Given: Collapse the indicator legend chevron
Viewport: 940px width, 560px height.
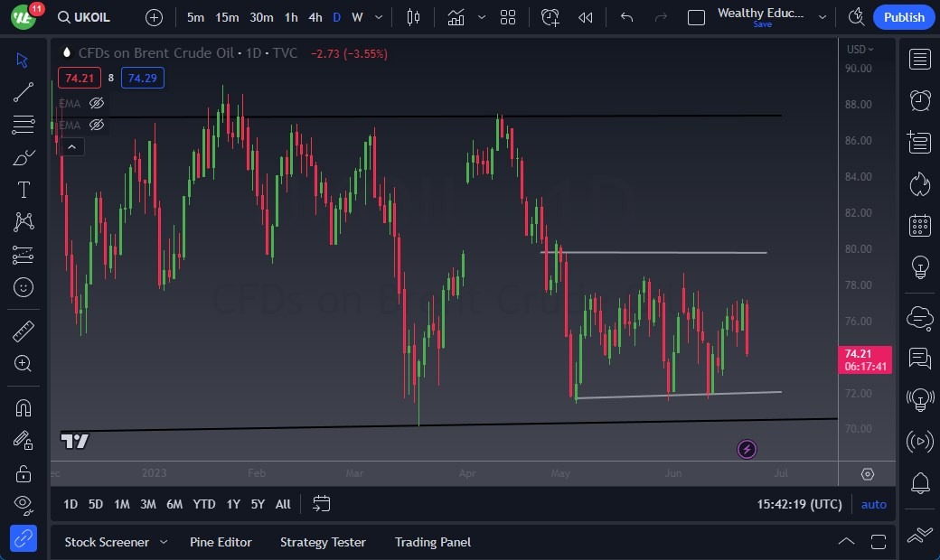Looking at the screenshot, I should [71, 146].
